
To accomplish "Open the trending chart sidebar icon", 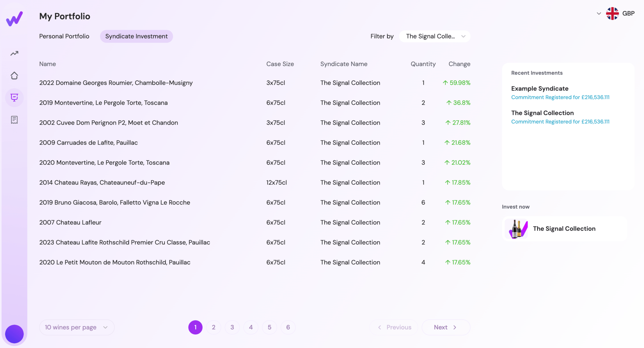I will point(14,53).
